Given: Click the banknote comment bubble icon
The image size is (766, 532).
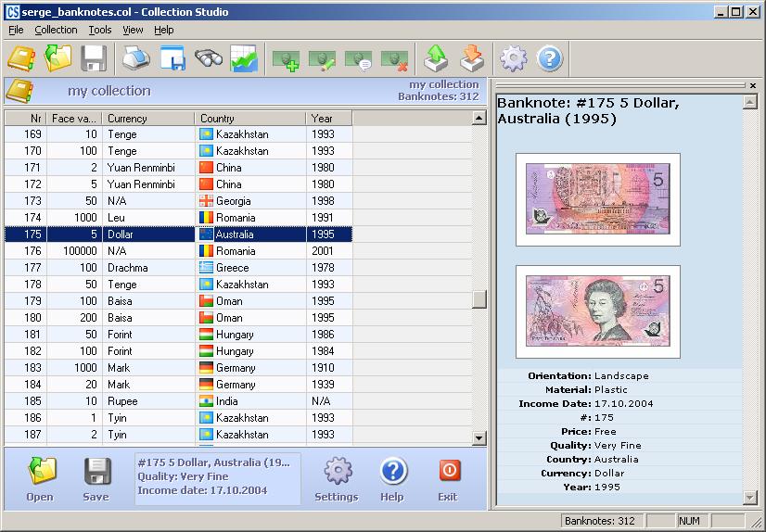Looking at the screenshot, I should coord(358,61).
